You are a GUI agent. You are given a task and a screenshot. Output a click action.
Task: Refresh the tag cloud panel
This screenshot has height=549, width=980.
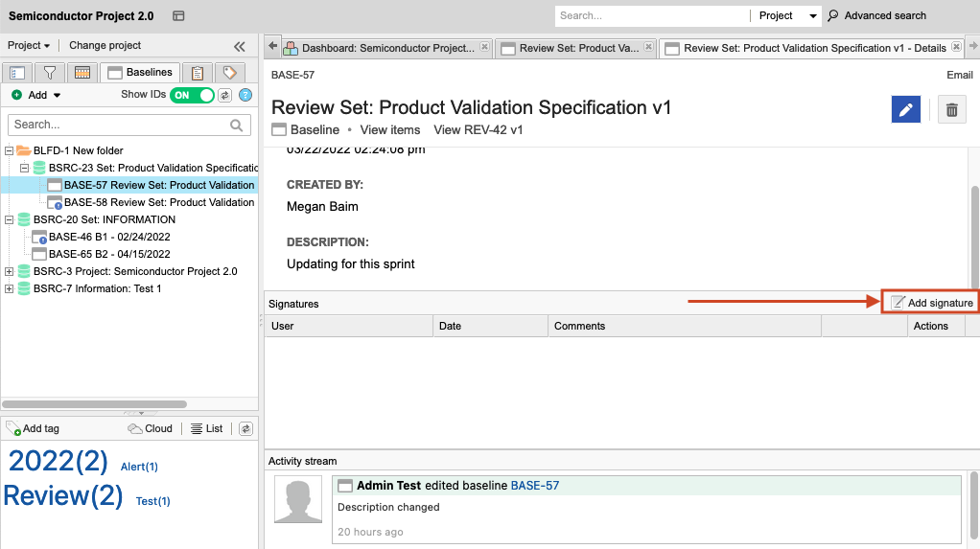click(x=245, y=428)
